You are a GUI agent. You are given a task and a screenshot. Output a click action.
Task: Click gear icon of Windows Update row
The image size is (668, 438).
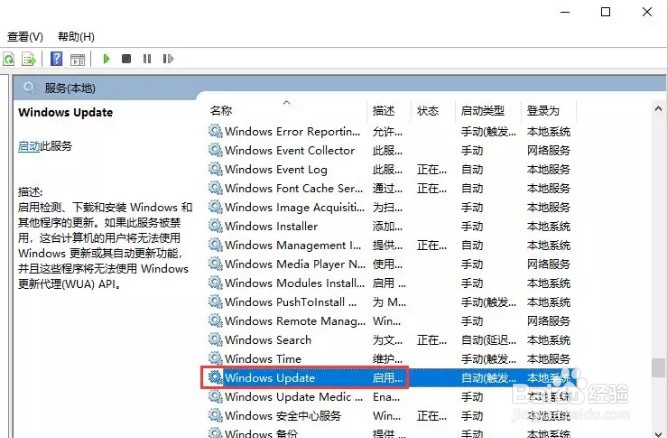(x=215, y=377)
